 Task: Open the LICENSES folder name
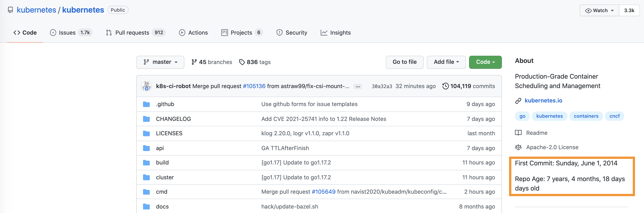[x=169, y=133]
